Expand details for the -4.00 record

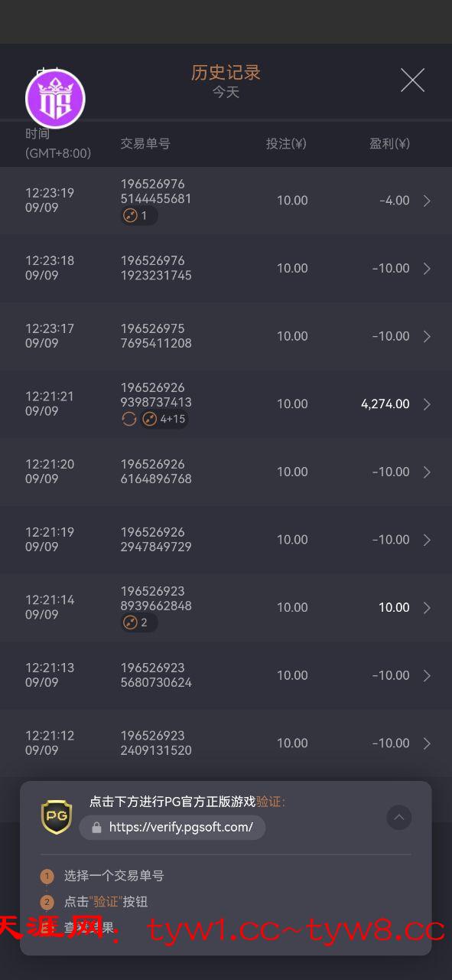tap(427, 201)
